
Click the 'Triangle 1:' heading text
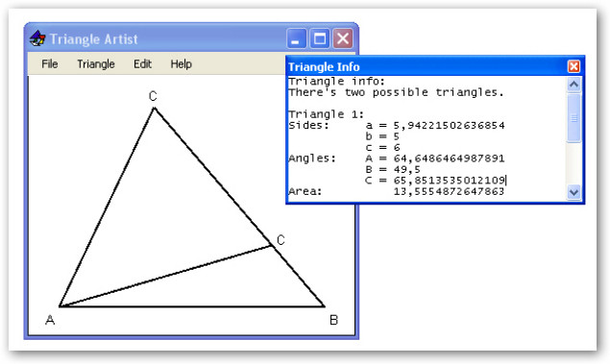pyautogui.click(x=326, y=114)
